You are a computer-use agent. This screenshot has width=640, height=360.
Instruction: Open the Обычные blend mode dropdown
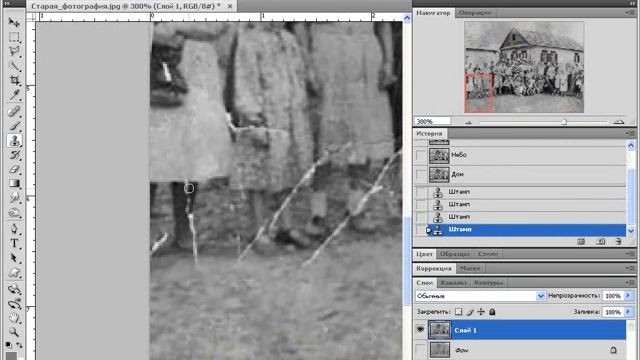(480, 296)
